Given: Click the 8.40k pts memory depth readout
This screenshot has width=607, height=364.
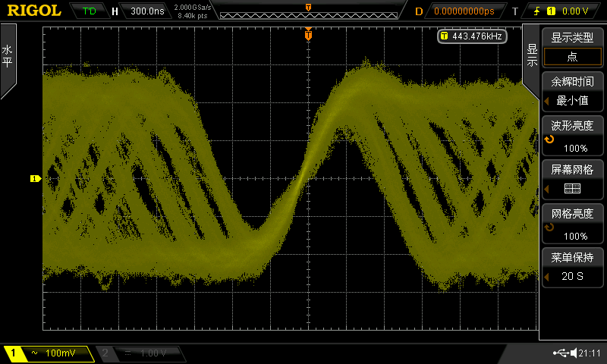Looking at the screenshot, I should (193, 16).
